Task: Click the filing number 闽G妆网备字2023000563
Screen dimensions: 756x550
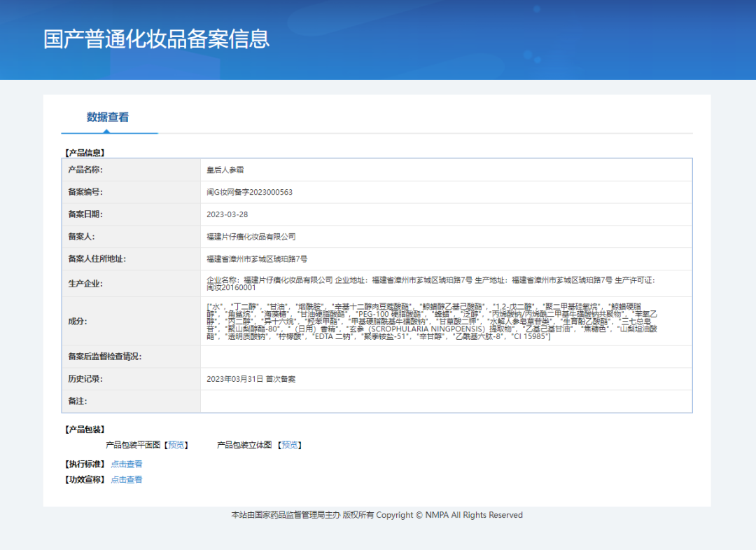Action: 250,192
